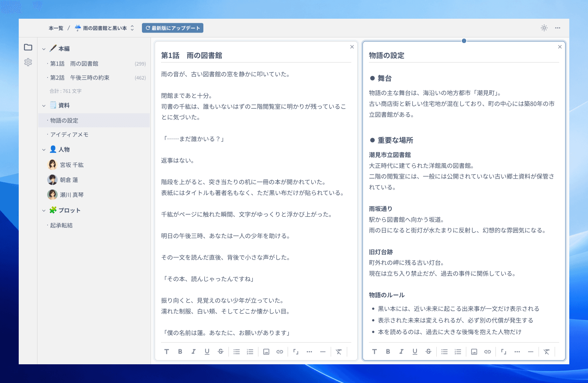The height and width of the screenshot is (383, 588).
Task: Toggle underline in 第1話 toolbar
Action: (207, 352)
